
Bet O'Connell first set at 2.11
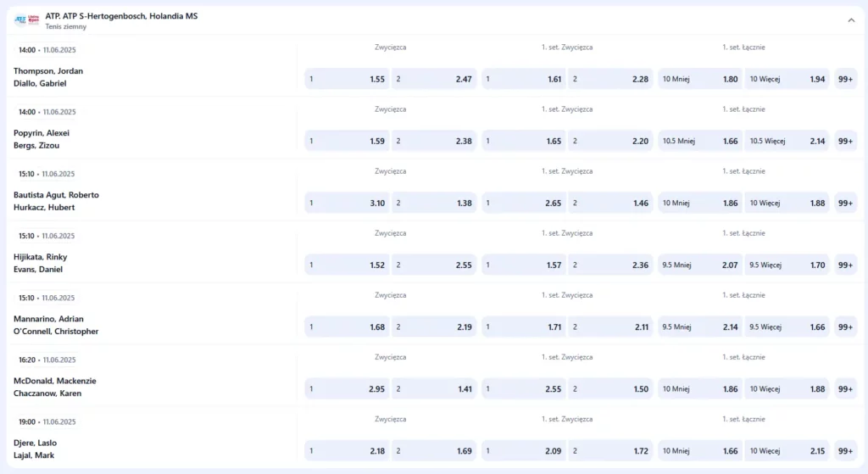pyautogui.click(x=610, y=326)
